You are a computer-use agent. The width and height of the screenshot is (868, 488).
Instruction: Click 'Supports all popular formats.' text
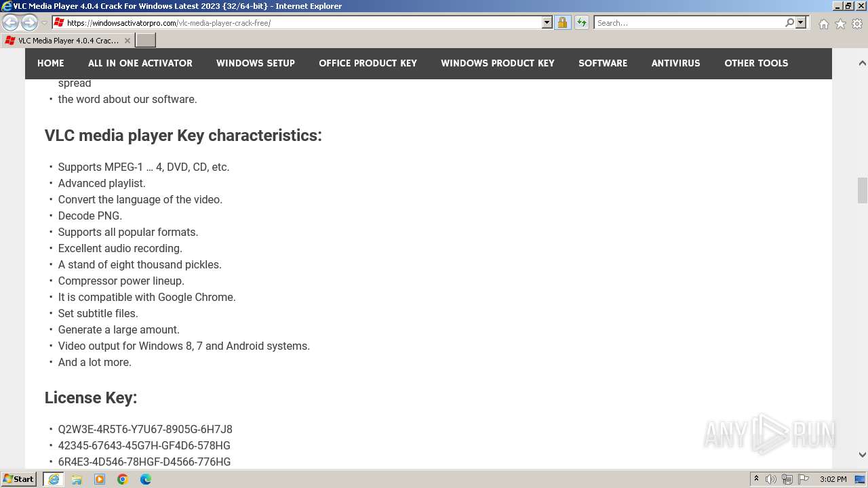click(x=128, y=232)
